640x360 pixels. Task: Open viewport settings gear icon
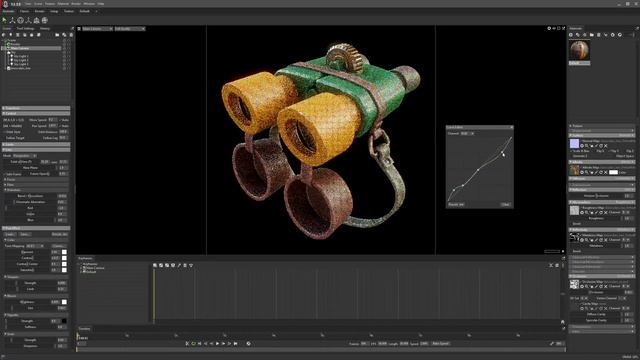tap(549, 29)
